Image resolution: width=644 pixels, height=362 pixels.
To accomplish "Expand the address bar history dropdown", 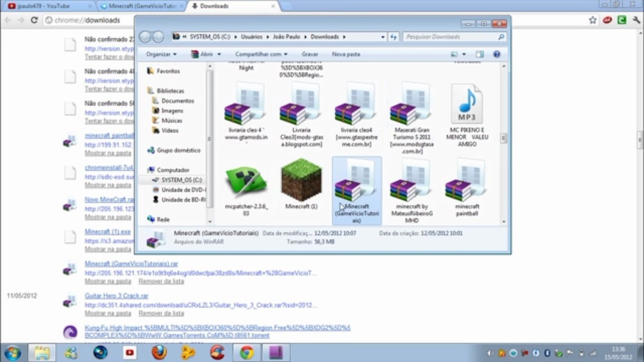I will (x=383, y=37).
